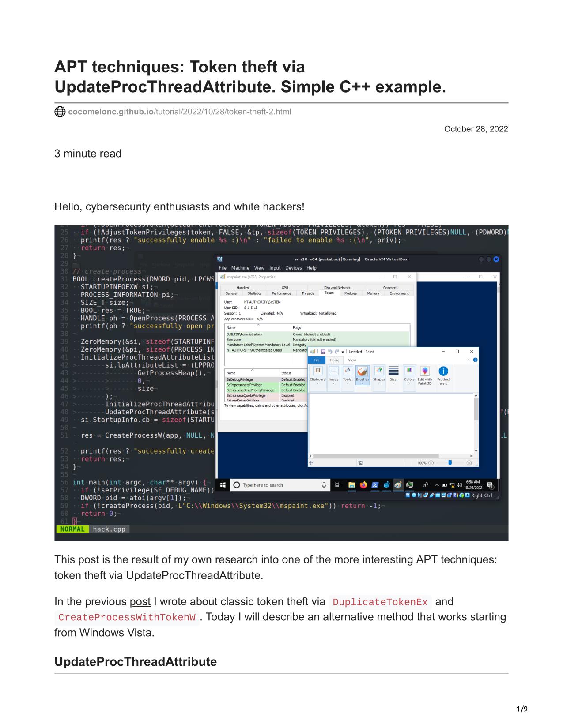Open the Comment tab in Properties window
563x728 pixels.
[390, 288]
